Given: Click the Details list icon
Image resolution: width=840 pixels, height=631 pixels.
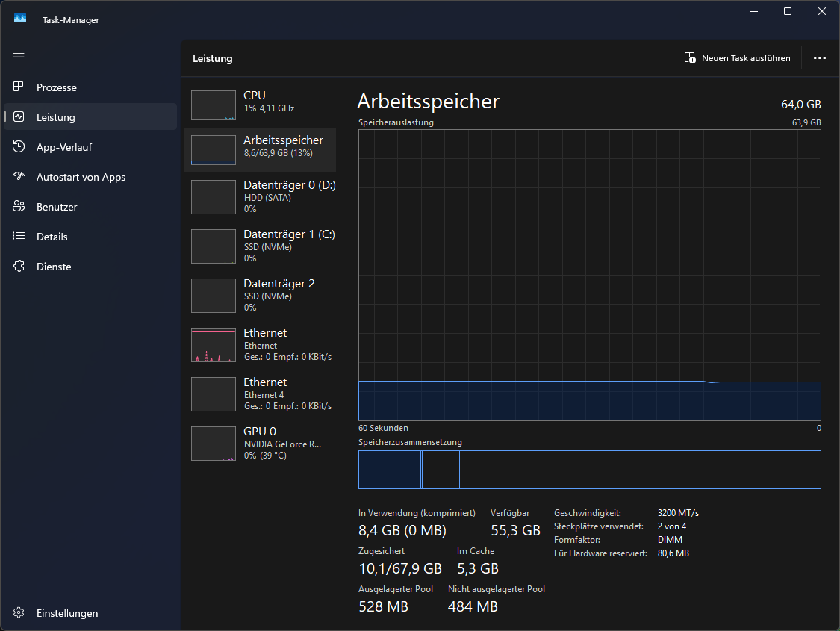Looking at the screenshot, I should [x=19, y=236].
